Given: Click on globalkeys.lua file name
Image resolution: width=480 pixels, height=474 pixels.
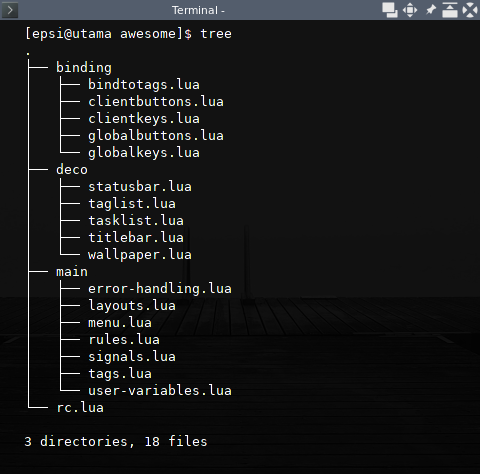Looking at the screenshot, I should [x=144, y=153].
